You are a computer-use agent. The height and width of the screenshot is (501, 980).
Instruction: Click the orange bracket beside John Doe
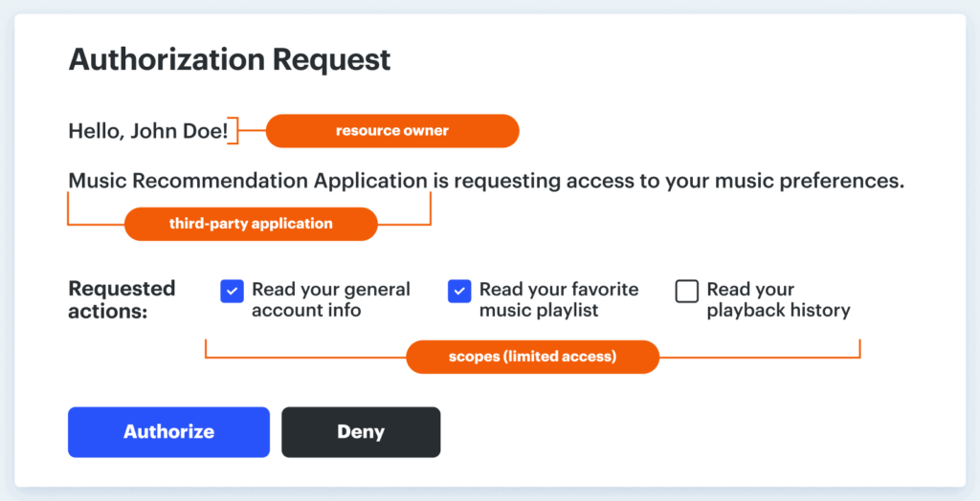236,131
